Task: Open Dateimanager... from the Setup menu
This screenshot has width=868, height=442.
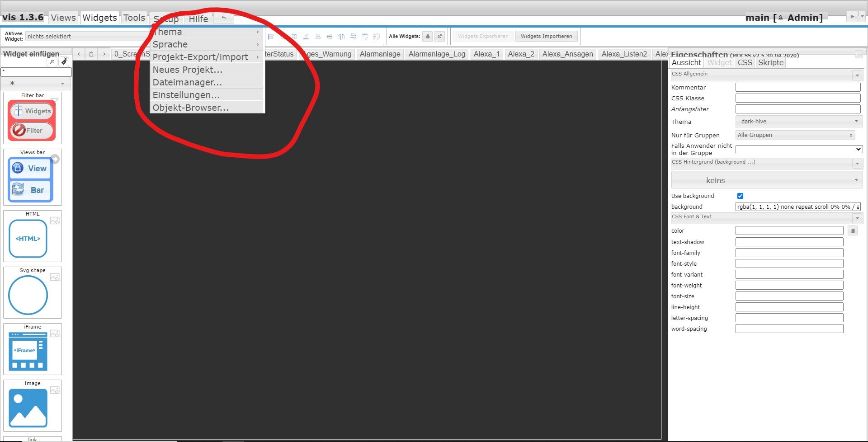Action: point(207,82)
